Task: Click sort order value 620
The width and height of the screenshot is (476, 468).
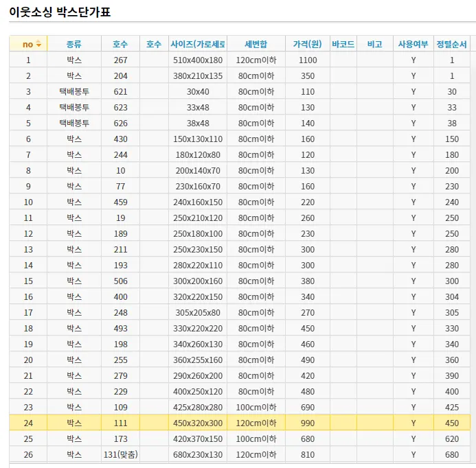Action: pyautogui.click(x=452, y=438)
